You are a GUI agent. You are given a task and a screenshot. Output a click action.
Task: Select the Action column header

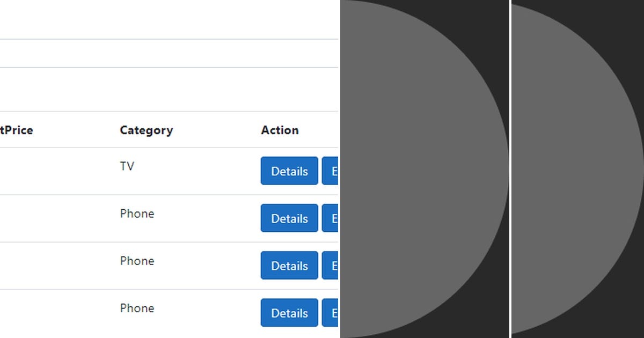coord(280,130)
